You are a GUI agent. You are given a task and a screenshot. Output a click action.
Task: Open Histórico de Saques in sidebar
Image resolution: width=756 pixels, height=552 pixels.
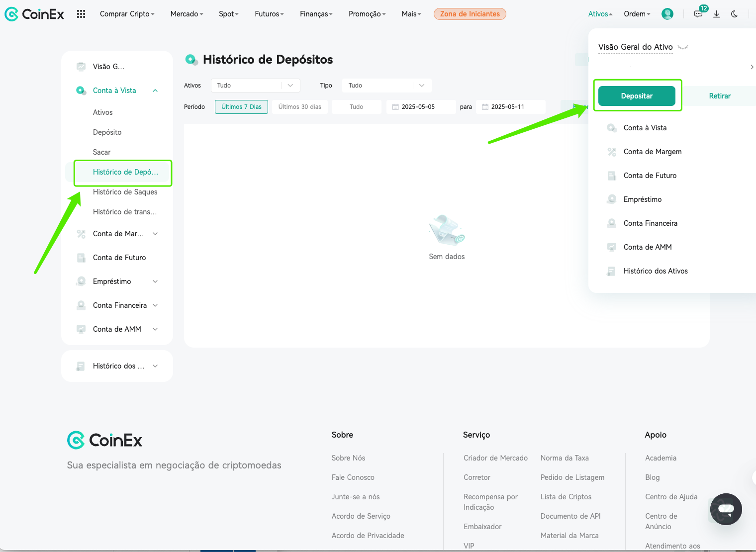(125, 192)
